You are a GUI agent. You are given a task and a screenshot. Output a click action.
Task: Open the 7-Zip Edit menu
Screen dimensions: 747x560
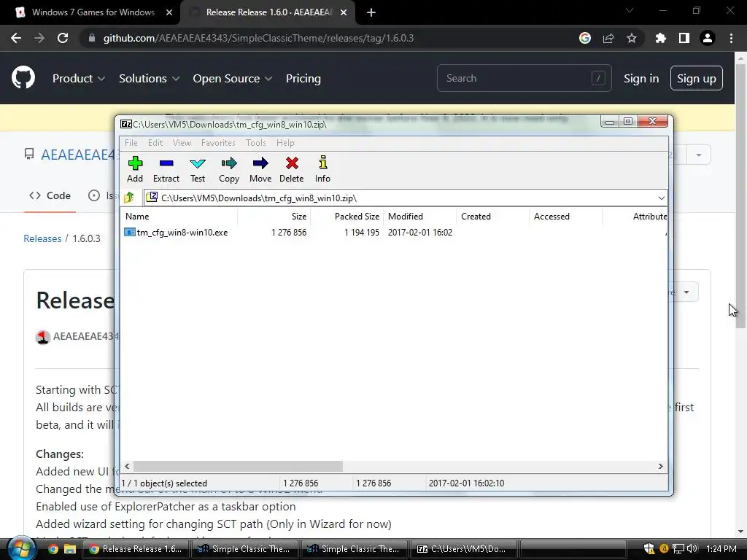[x=155, y=143]
